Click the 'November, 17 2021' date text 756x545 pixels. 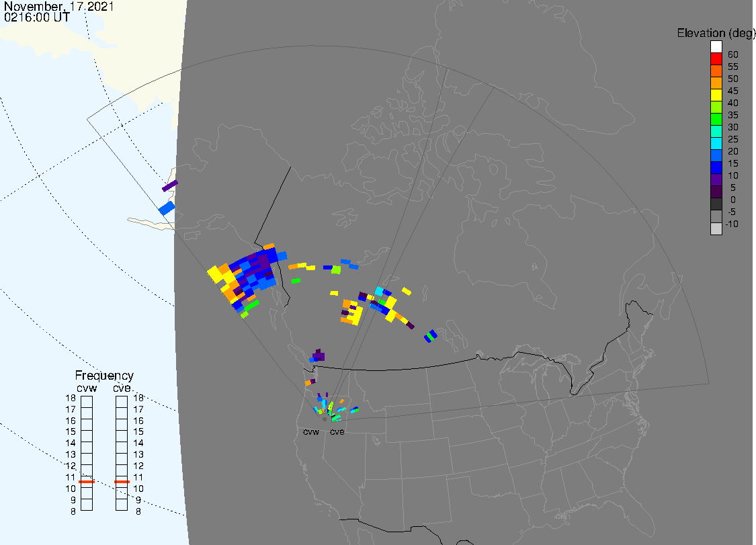tap(59, 6)
